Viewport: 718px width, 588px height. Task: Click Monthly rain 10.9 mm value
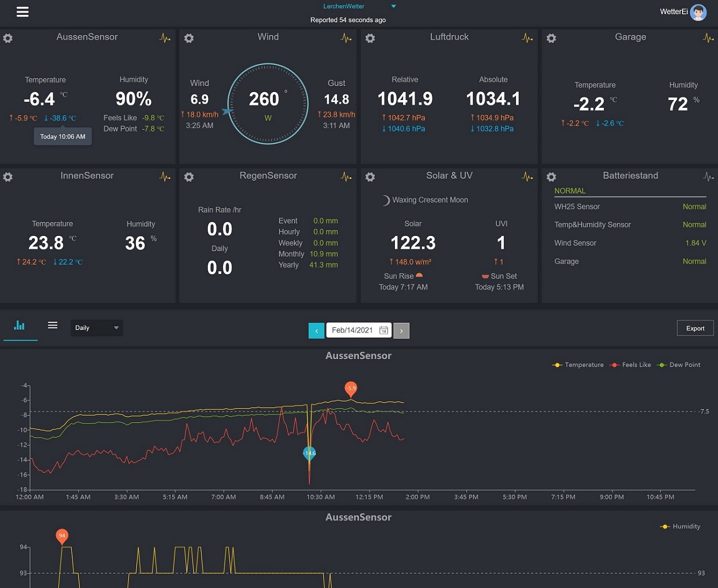[x=324, y=254]
